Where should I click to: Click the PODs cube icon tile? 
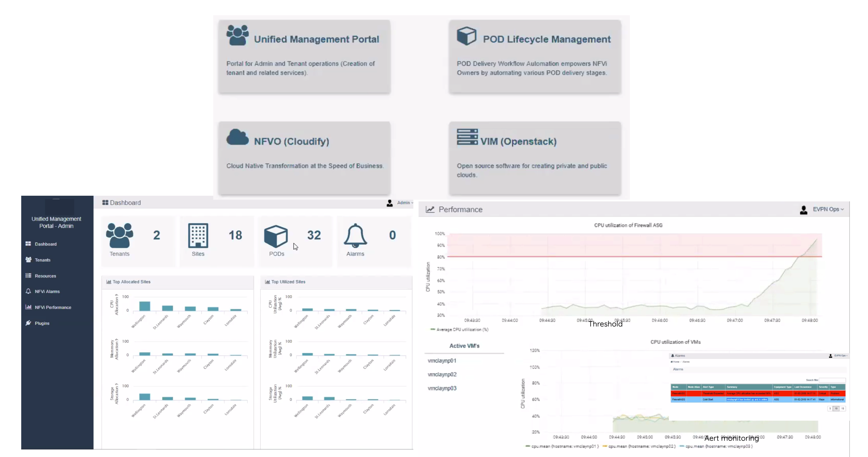(x=276, y=236)
